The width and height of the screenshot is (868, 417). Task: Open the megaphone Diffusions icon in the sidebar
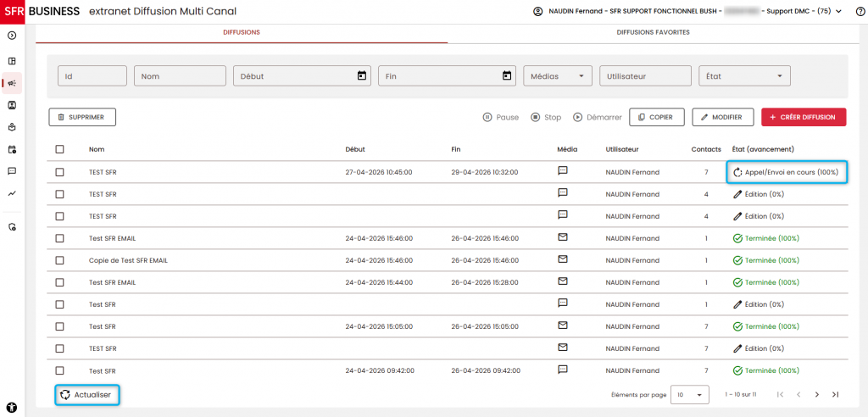pos(12,83)
